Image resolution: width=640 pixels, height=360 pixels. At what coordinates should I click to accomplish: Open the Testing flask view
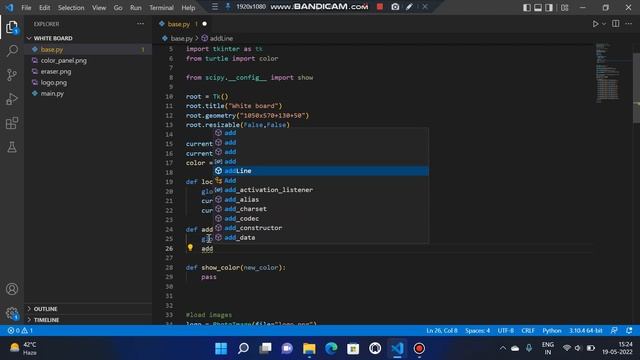click(x=12, y=147)
